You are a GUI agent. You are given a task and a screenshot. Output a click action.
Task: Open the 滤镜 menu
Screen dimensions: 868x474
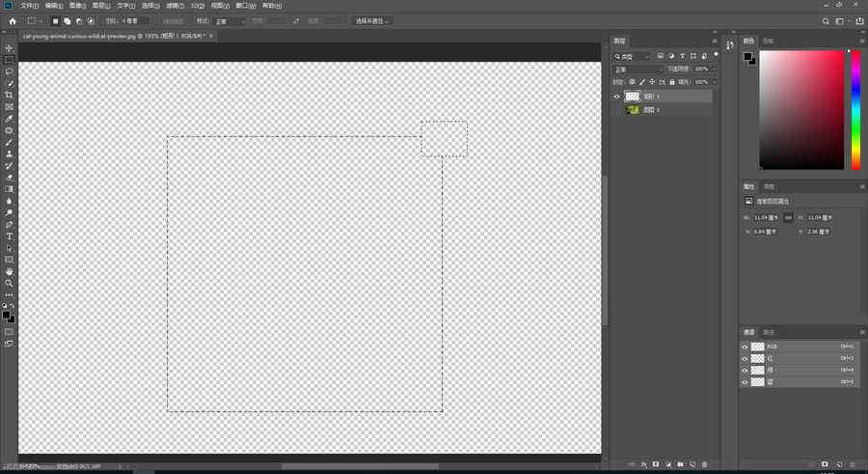click(x=175, y=6)
